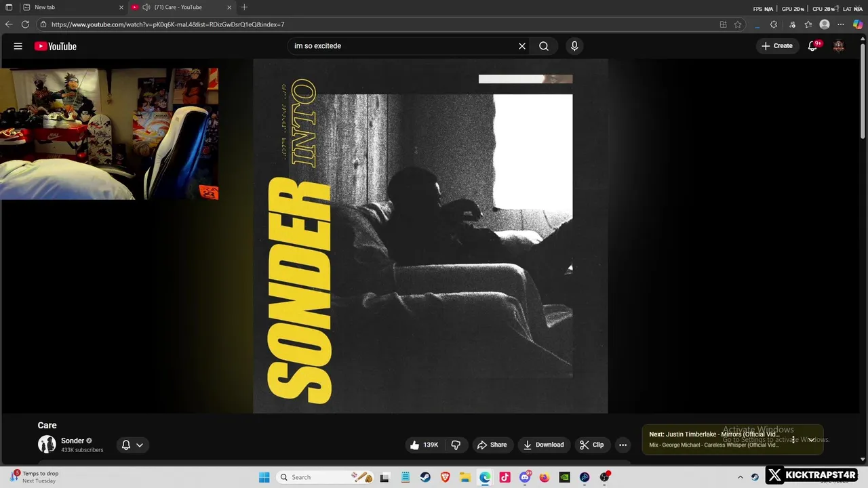Show hidden system tray icons chevron

tap(741, 477)
